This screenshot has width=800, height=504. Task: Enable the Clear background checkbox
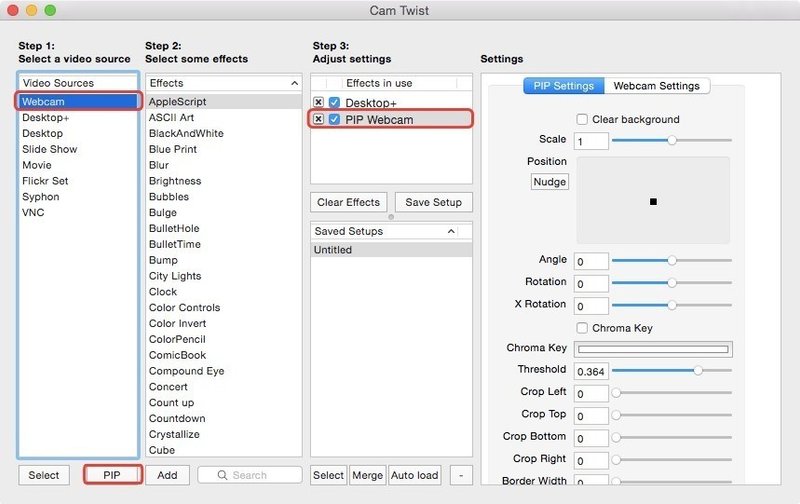[x=582, y=119]
